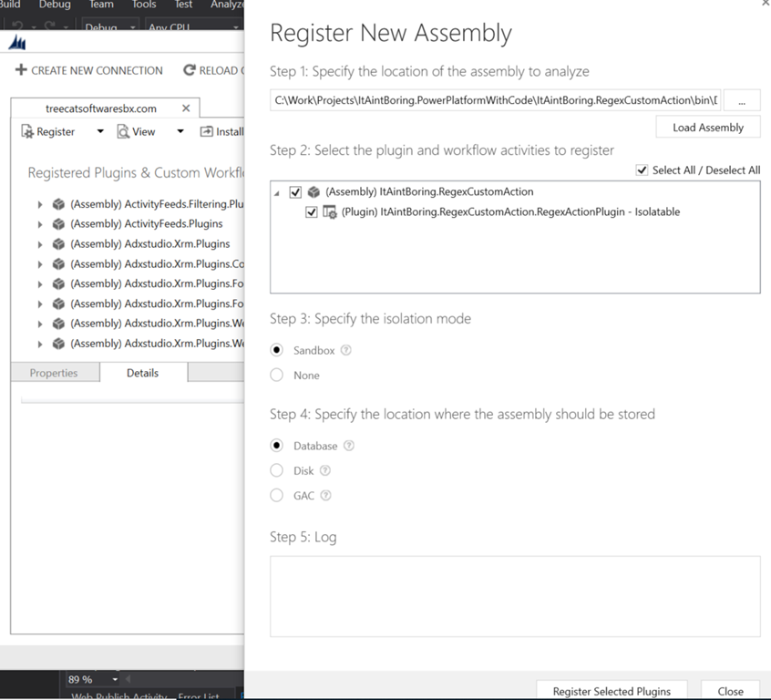This screenshot has width=771, height=700.
Task: Expand the Adxstudio.Xrm.Plugins assembly node
Action: pyautogui.click(x=40, y=244)
